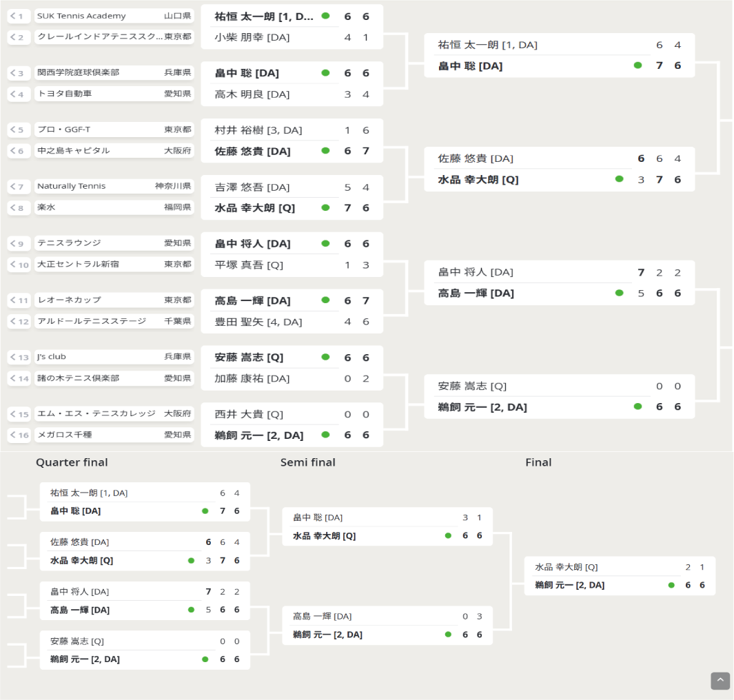Screen dimensions: 734x700
Task: Click green winner dot beside 安藤 嵩志 [Q]
Action: coord(325,357)
